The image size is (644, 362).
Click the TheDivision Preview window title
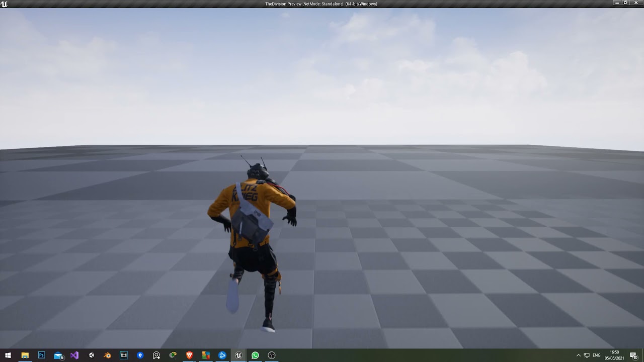[321, 4]
